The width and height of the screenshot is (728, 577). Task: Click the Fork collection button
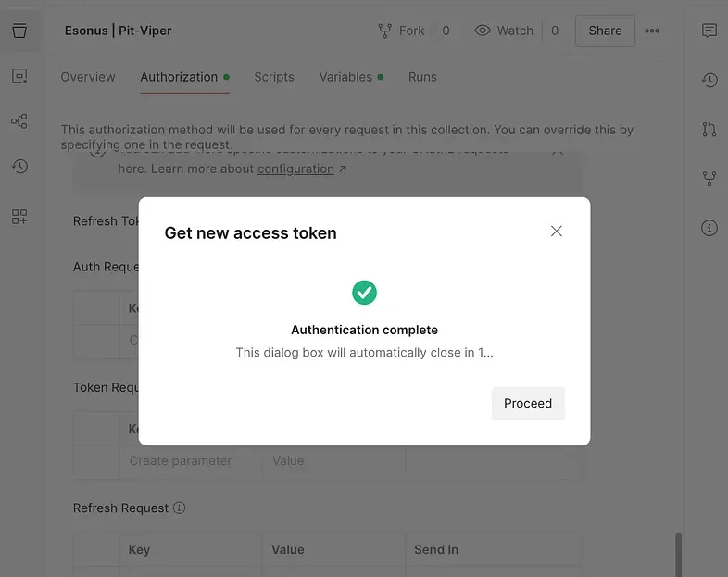coord(402,31)
